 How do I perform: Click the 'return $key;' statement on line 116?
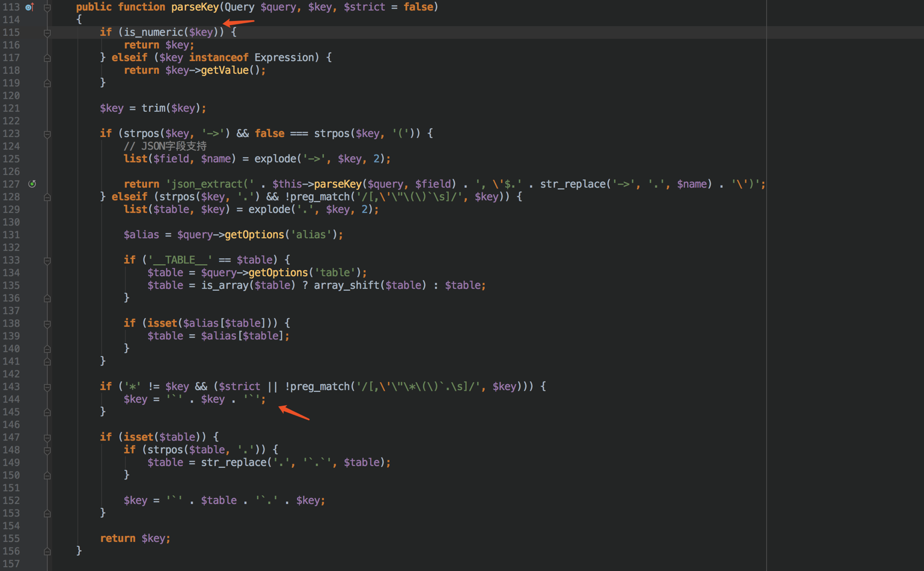coord(159,45)
